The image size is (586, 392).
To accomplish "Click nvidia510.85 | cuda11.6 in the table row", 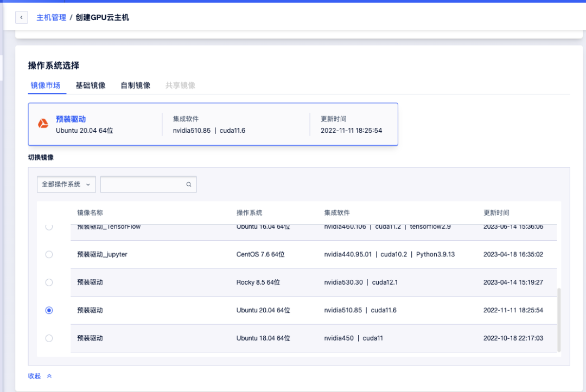I will click(x=360, y=310).
